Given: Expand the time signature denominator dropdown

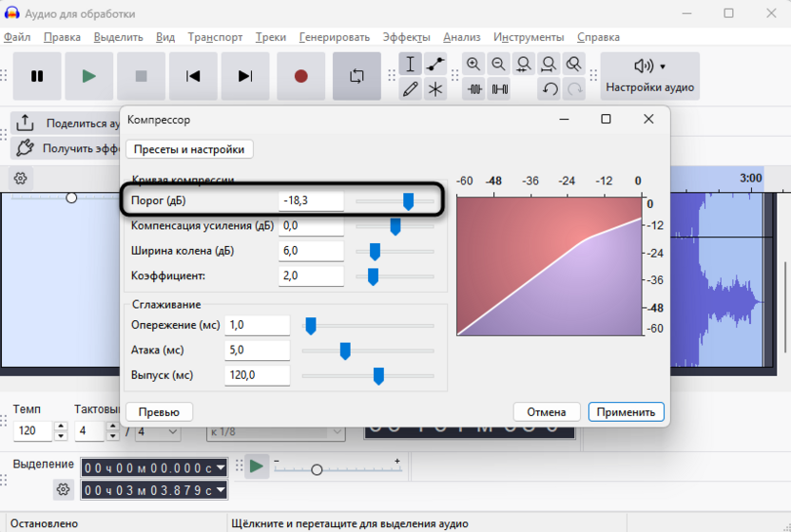Looking at the screenshot, I should [x=159, y=431].
